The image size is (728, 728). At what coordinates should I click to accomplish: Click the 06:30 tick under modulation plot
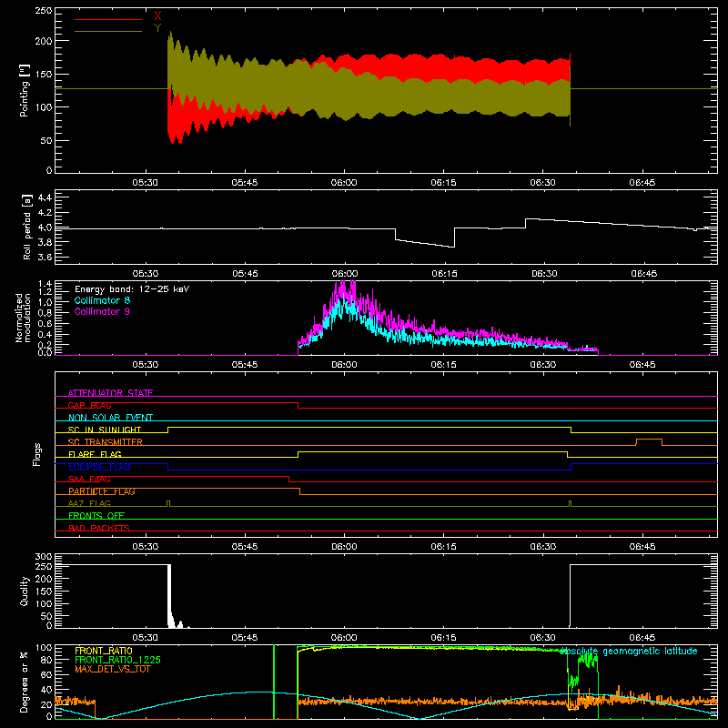click(542, 365)
